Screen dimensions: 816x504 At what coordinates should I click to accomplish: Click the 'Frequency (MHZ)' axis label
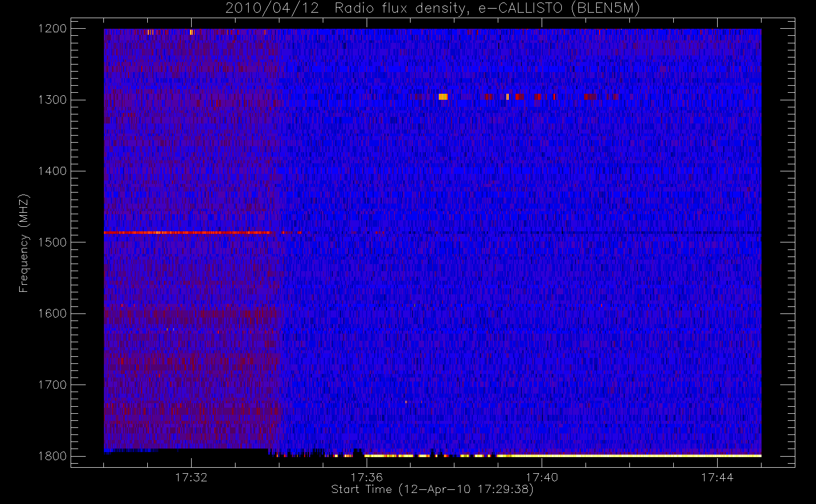[x=23, y=243]
